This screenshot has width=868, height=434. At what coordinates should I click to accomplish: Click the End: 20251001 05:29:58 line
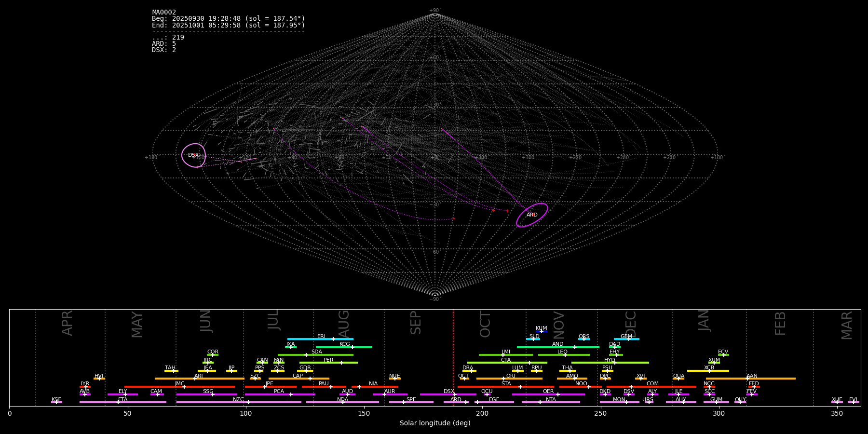point(229,25)
